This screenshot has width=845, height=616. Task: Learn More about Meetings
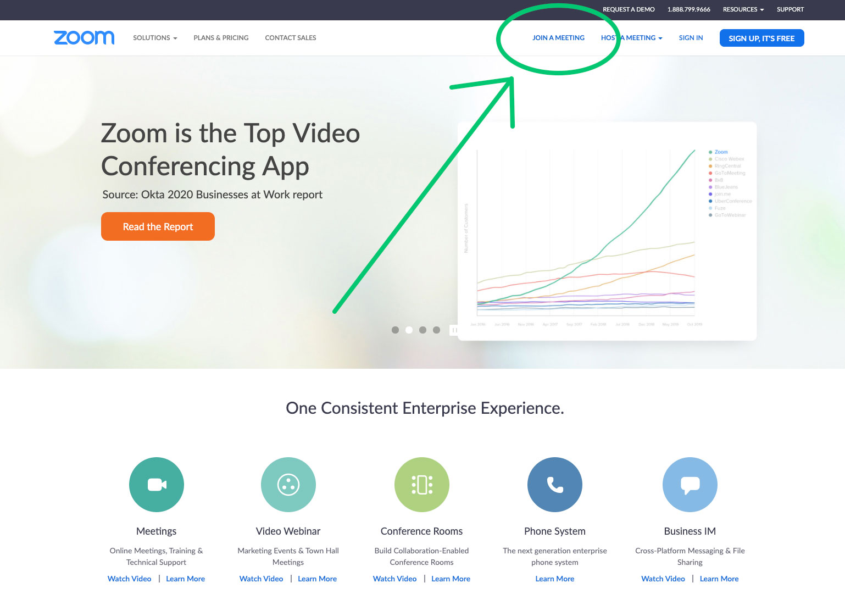tap(185, 579)
